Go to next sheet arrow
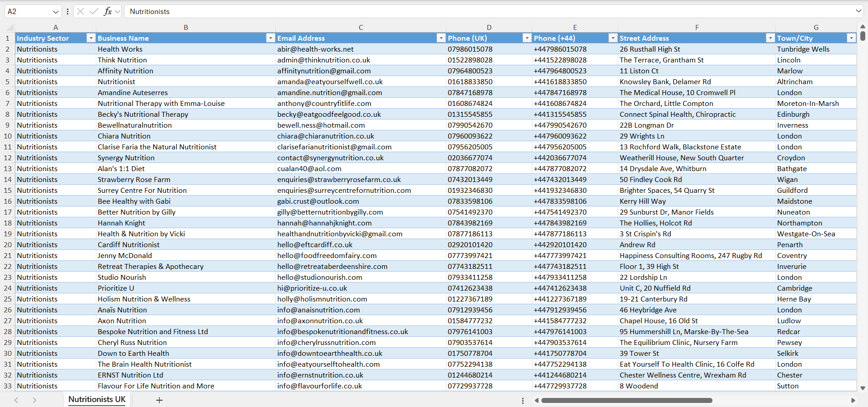This screenshot has height=407, width=868. pos(34,400)
